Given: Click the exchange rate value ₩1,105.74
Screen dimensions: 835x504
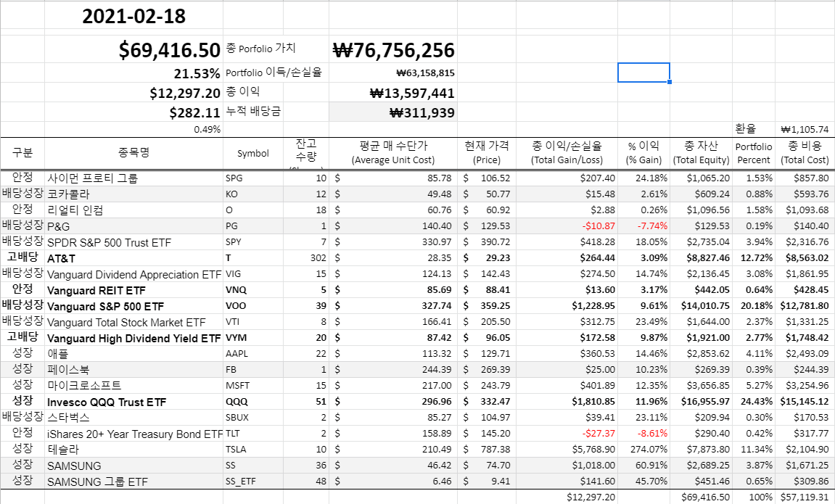Looking at the screenshot, I should [805, 129].
